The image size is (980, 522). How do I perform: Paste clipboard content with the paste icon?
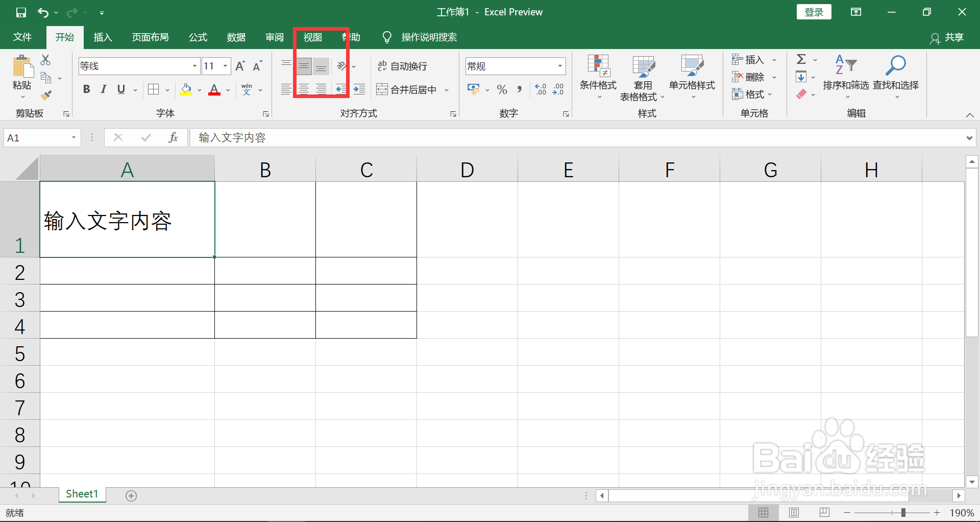pyautogui.click(x=22, y=66)
